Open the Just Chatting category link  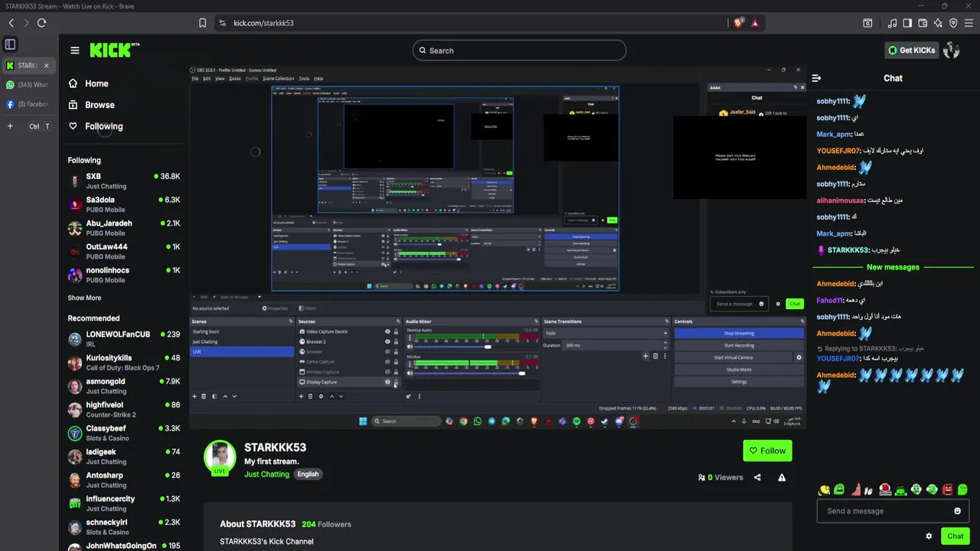tap(266, 474)
